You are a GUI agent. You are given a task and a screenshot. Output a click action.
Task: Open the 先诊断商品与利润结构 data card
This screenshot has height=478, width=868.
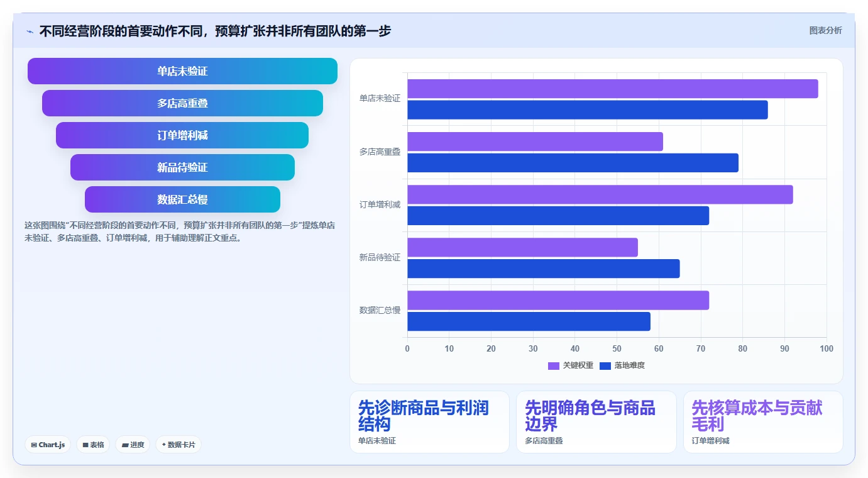[x=429, y=422]
